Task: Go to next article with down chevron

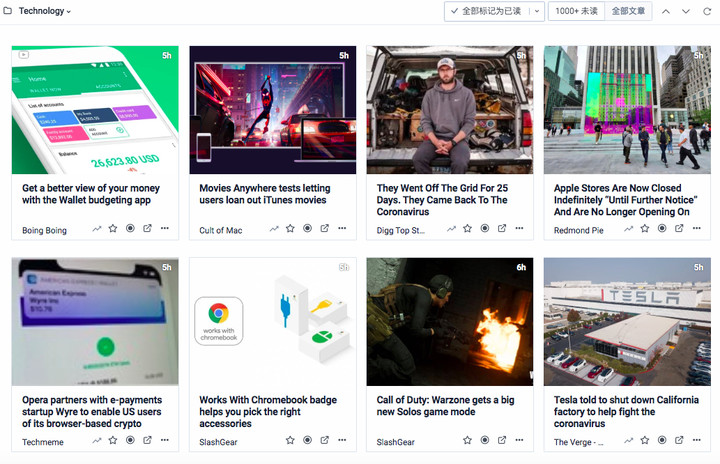Action: (686, 11)
